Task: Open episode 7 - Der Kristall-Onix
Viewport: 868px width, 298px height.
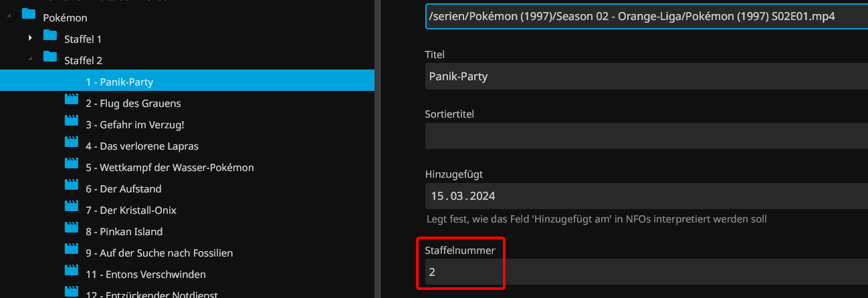Action: 130,210
